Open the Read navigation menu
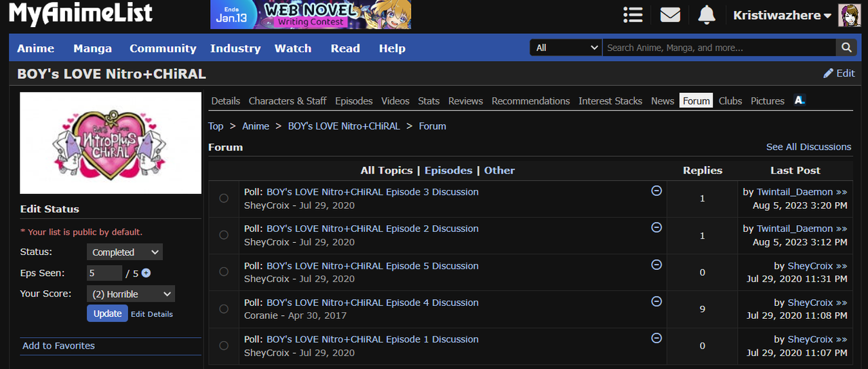The image size is (868, 369). coord(345,48)
